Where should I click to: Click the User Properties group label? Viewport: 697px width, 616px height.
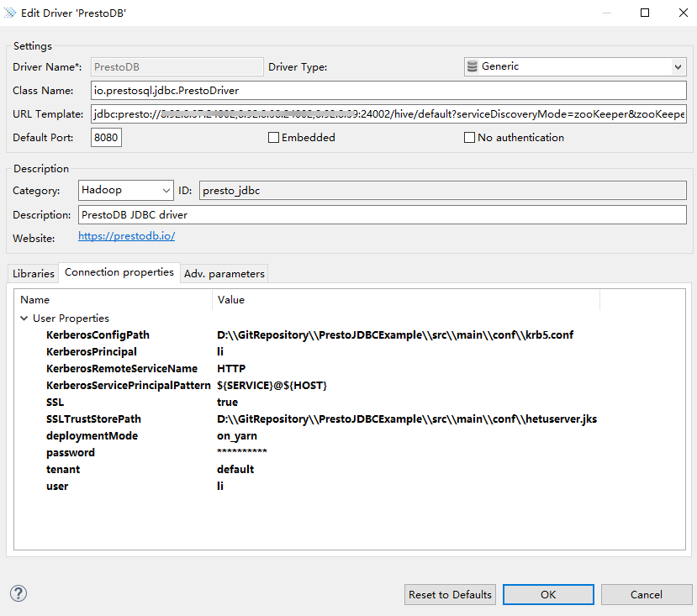(x=71, y=319)
